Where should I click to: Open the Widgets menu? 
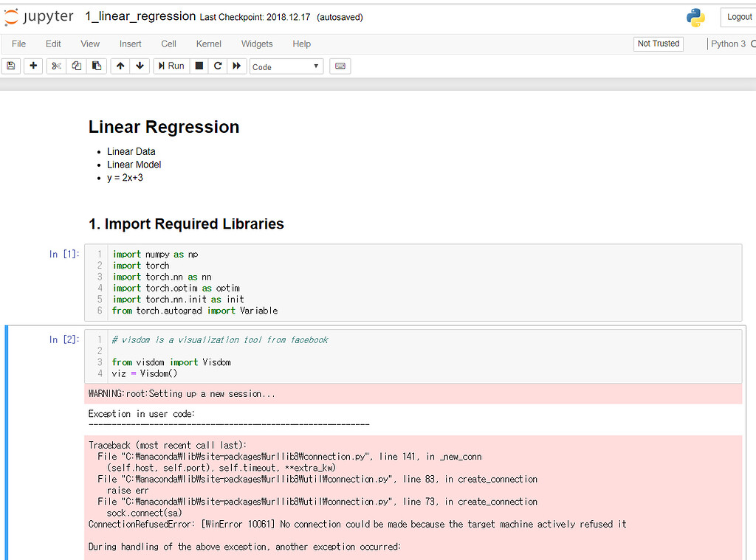[257, 44]
